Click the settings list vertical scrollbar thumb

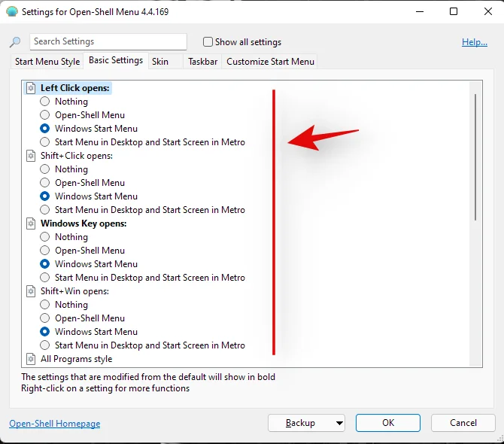475,157
